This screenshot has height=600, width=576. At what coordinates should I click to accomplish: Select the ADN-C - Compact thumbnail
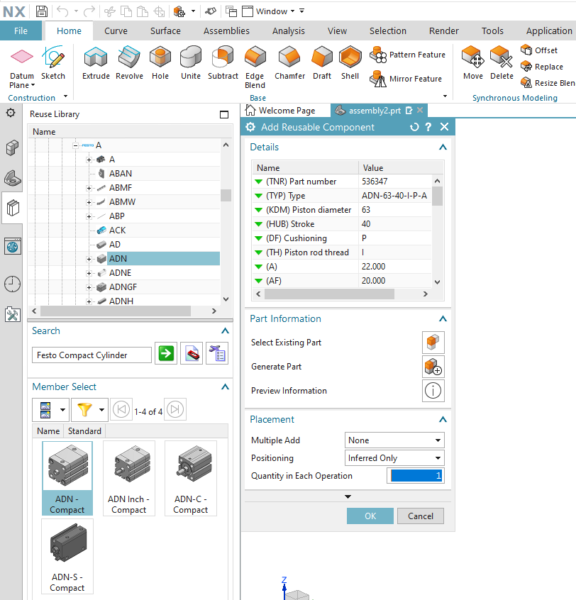pyautogui.click(x=191, y=478)
